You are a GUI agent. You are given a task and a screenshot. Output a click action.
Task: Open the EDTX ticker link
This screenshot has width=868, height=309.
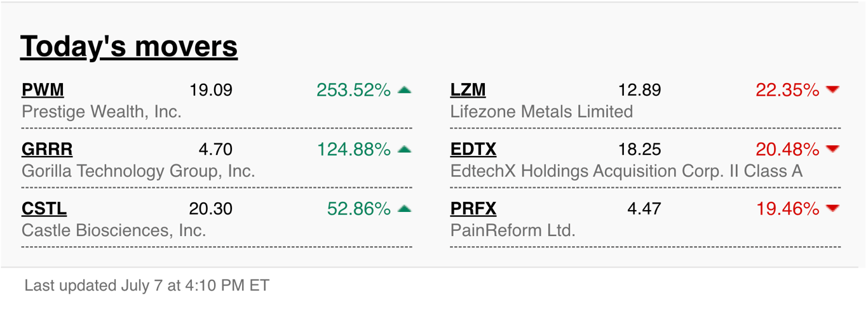point(473,149)
